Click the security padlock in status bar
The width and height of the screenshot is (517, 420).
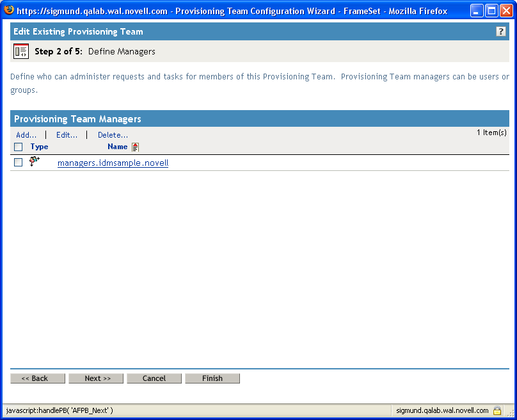[497, 410]
